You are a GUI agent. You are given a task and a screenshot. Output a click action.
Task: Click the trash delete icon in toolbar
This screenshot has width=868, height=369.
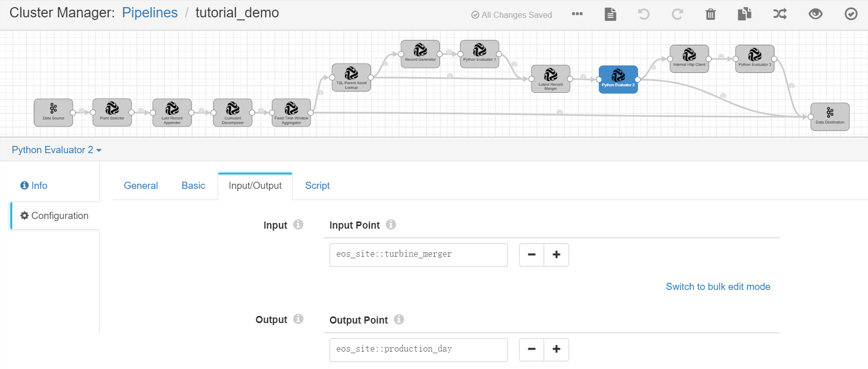click(x=710, y=14)
